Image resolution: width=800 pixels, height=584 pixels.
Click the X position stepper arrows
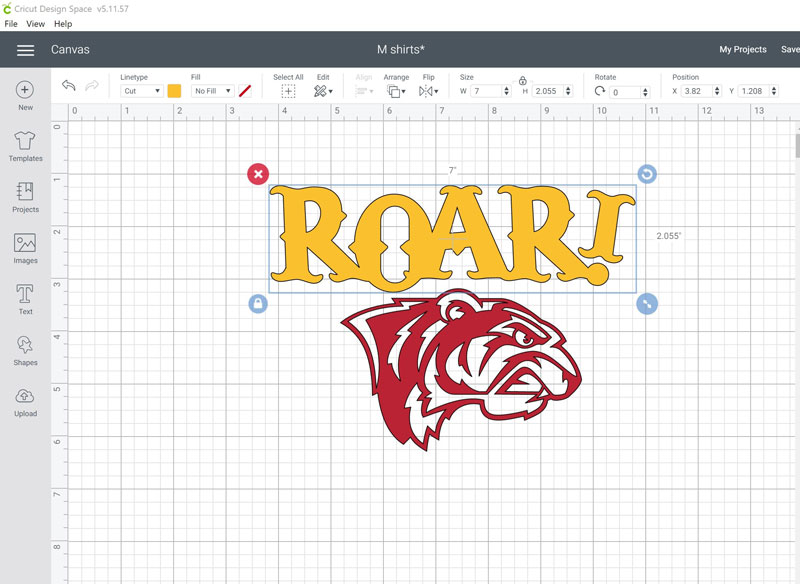[x=717, y=91]
